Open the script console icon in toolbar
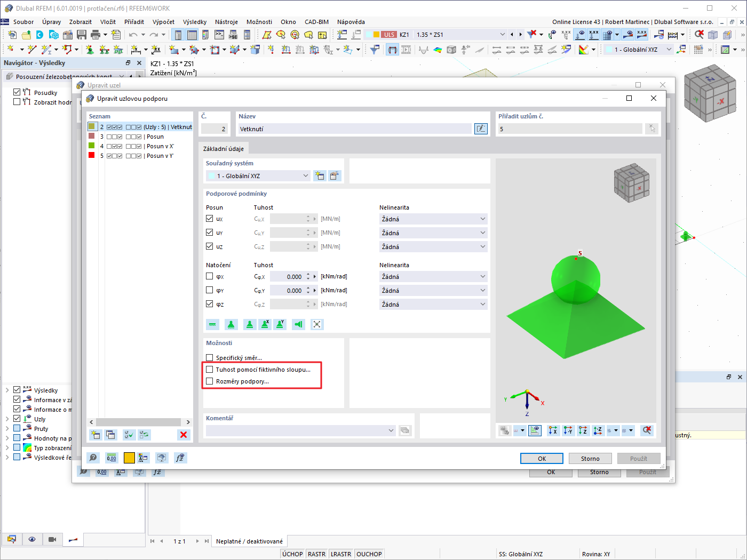 [x=219, y=35]
